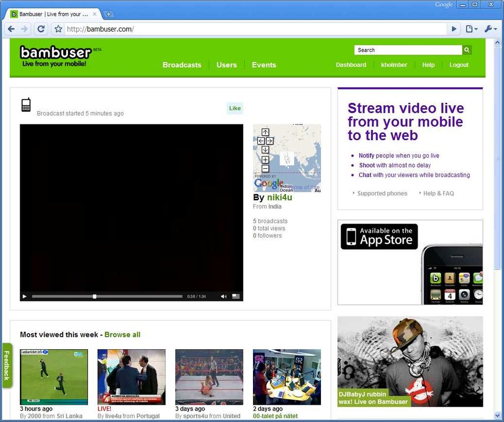
Task: Open the wrench tools menu
Action: [491, 29]
